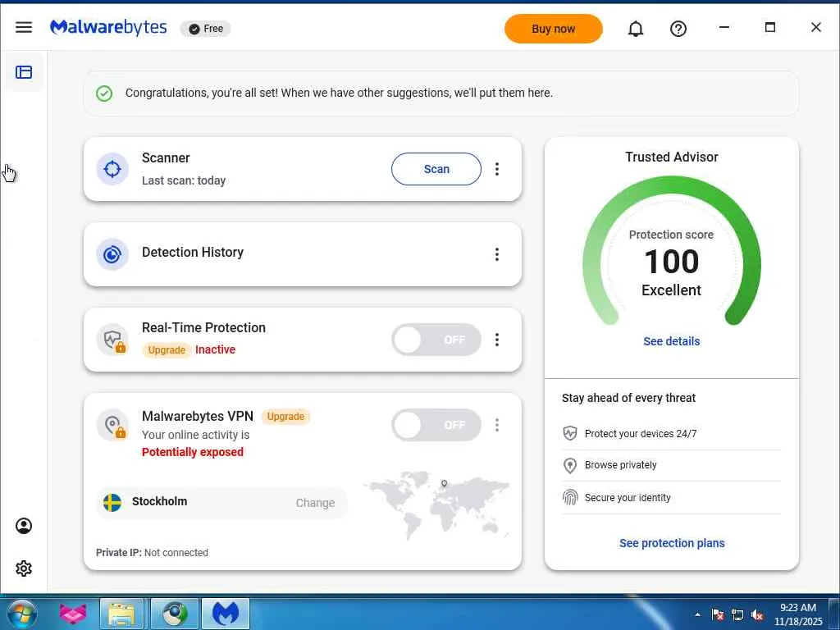Click the Action Center flag tray icon
Screen dimensions: 840x630
pos(718,614)
